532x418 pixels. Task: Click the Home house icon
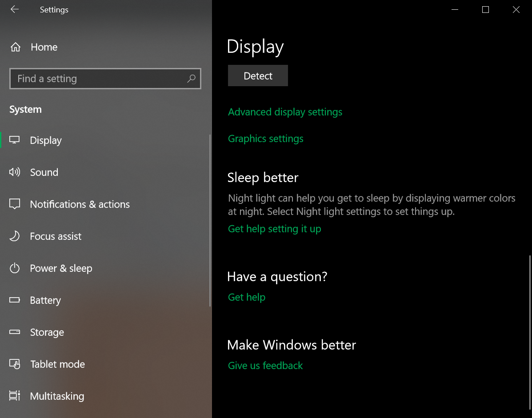15,47
